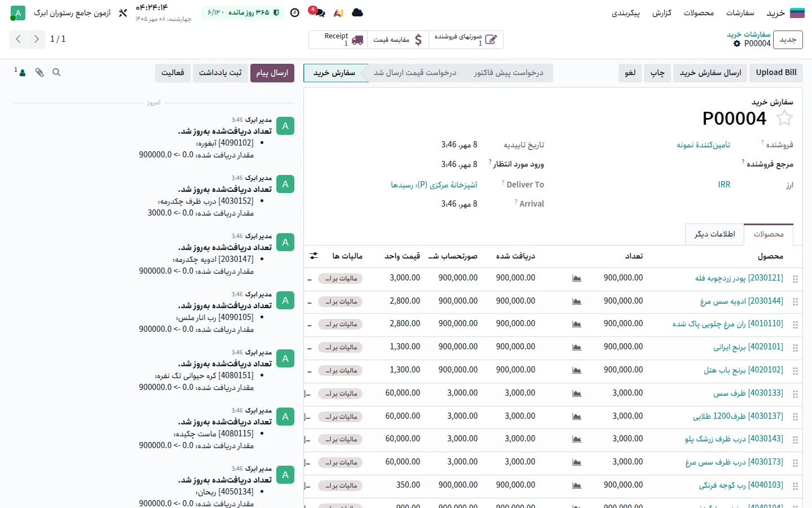The image size is (812, 508).
Task: Click ثبت یادداشت log note button
Action: [220, 73]
